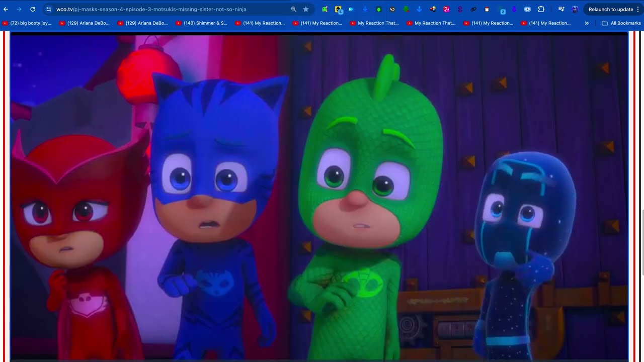644x362 pixels.
Task: Click Relaunch to update button
Action: [610, 9]
